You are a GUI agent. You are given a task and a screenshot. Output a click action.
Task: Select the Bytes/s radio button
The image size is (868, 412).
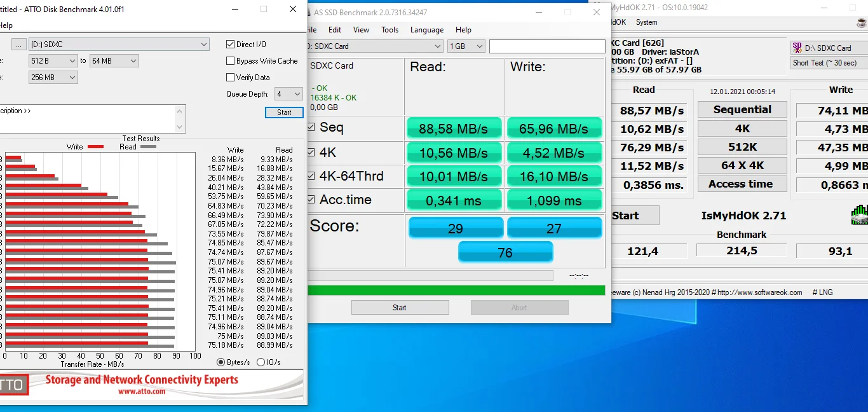pos(221,362)
